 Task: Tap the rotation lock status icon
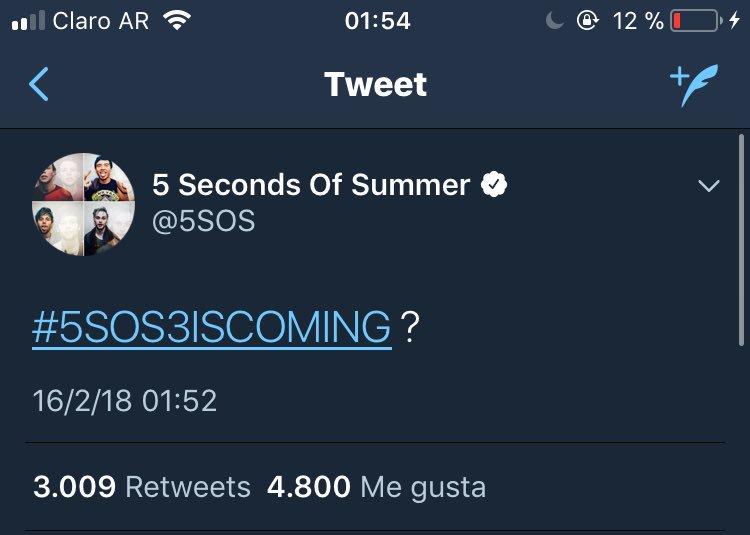pyautogui.click(x=587, y=21)
